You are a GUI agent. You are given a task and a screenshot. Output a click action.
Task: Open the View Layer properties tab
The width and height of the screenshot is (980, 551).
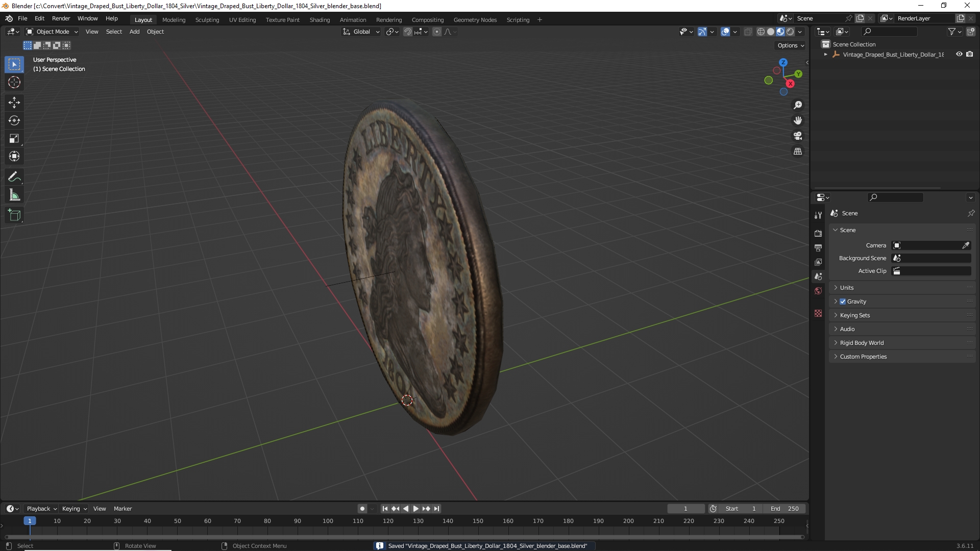coord(818,262)
